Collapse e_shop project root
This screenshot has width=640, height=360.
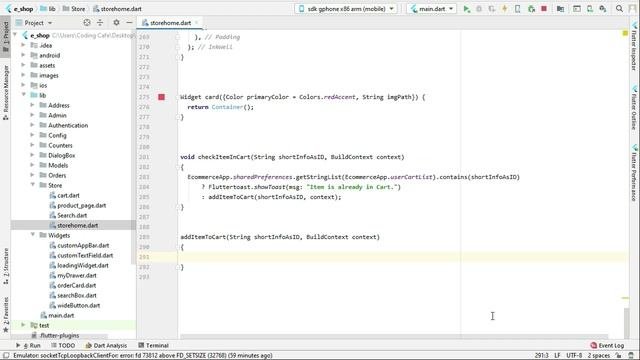click(16, 36)
